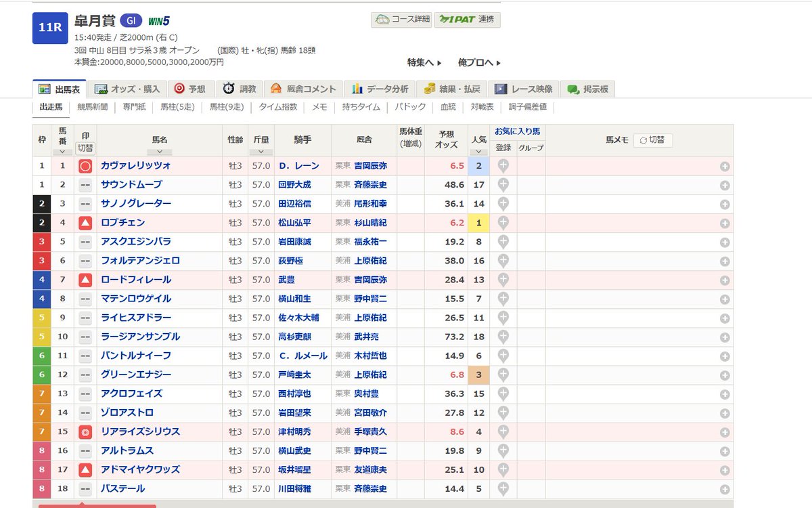Screen dimensions: 812x508
Task: Add memo plus icon for ラージアンサンブル
Action: pyautogui.click(x=725, y=337)
